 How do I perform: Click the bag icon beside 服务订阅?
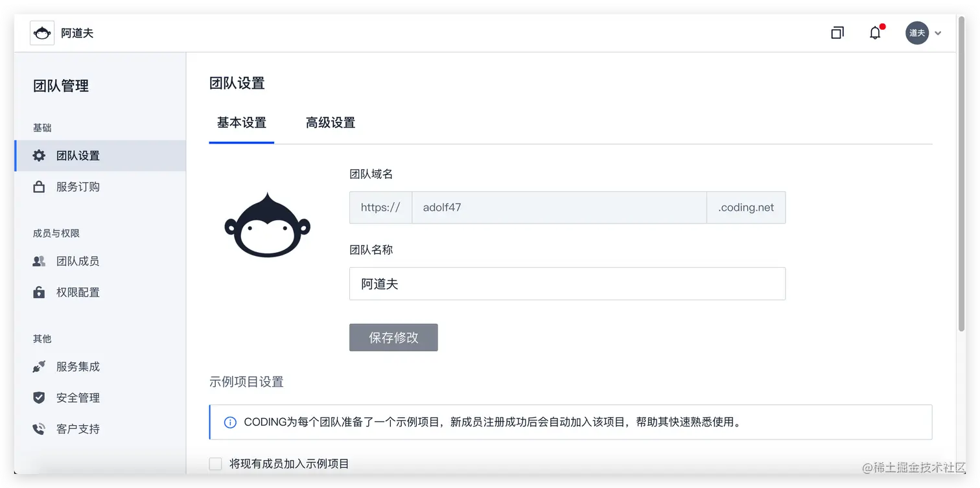(39, 187)
